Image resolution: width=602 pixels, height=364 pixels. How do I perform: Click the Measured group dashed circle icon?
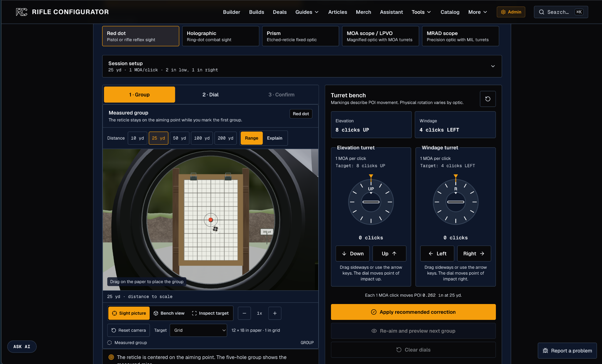coord(110,343)
